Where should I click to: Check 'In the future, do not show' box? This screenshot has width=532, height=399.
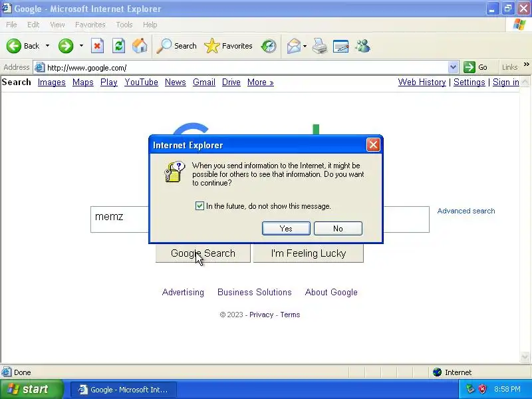(199, 205)
